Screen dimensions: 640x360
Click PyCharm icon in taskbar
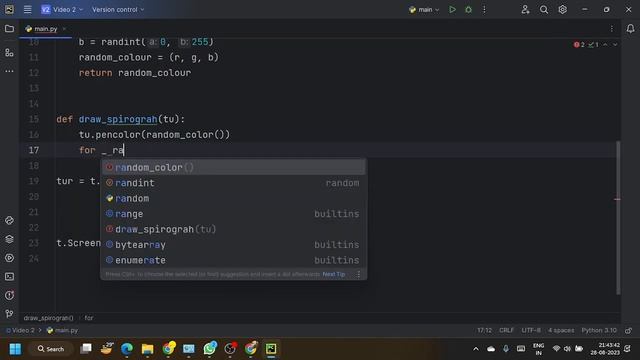(x=271, y=349)
